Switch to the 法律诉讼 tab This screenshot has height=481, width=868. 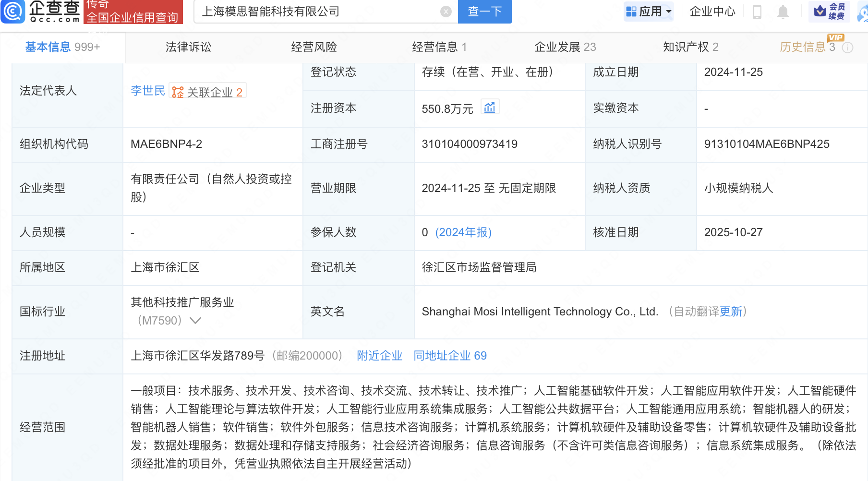click(188, 47)
